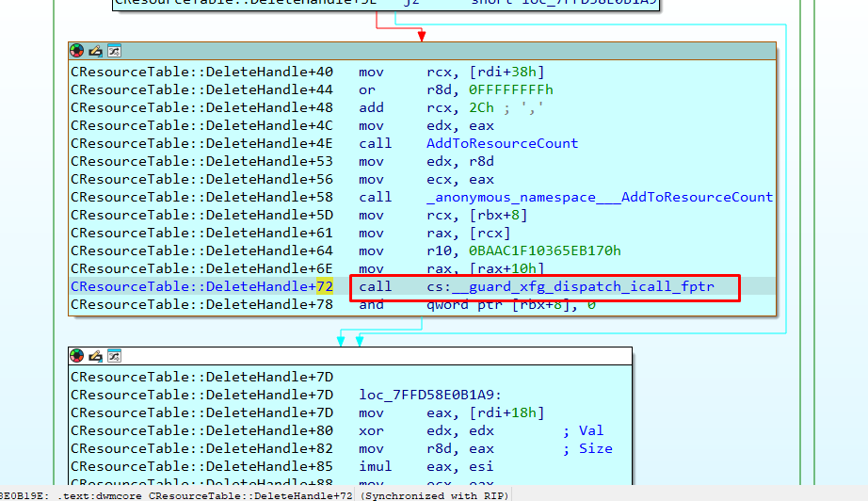Select operand rcx, [rdi+38h]
The height and width of the screenshot is (501, 868).
(x=486, y=72)
